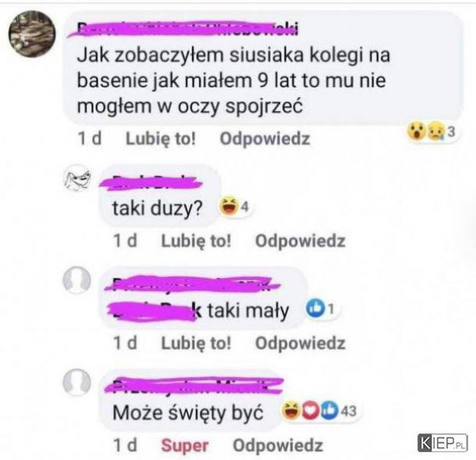
Task: Click 'Lubię to!' under 'taki mały' reply
Action: click(x=196, y=343)
